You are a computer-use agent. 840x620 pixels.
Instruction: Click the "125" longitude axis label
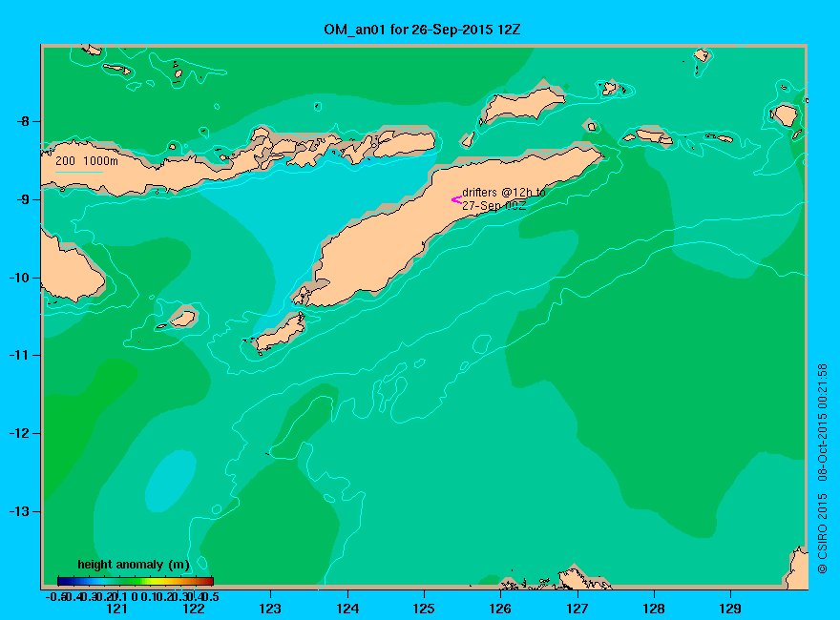coord(424,609)
